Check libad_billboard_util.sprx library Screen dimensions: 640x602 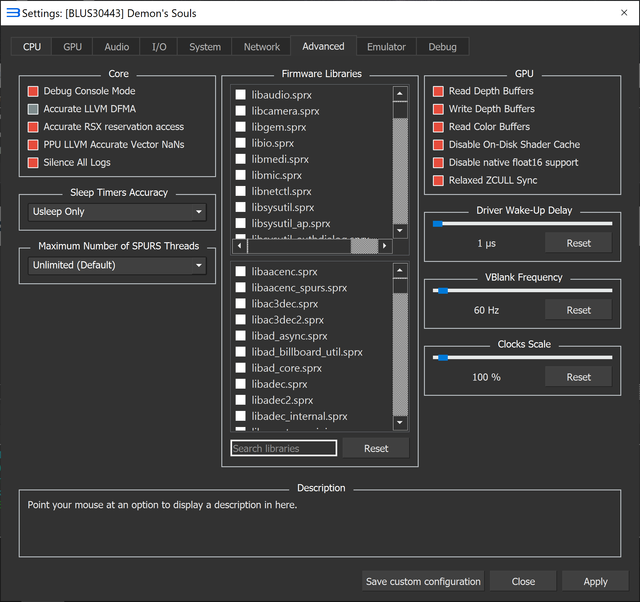[x=241, y=352]
